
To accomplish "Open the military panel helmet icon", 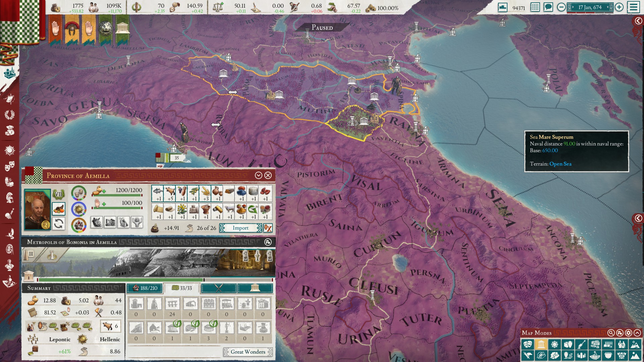I will [10, 197].
